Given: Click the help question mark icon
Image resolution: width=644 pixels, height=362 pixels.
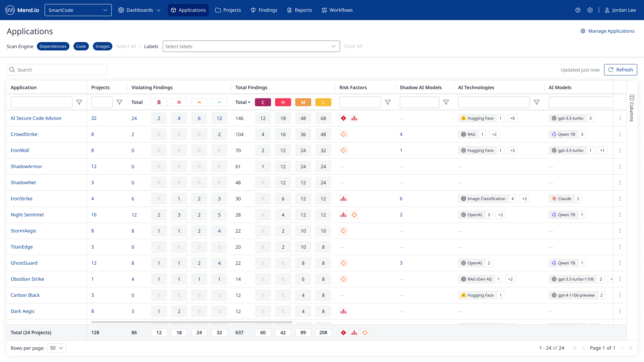Looking at the screenshot, I should pyautogui.click(x=578, y=10).
